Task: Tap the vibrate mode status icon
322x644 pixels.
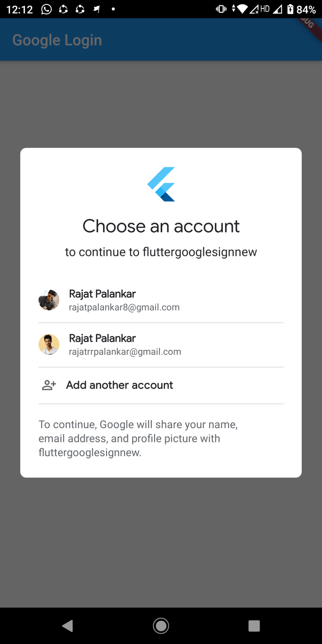Action: pos(221,9)
